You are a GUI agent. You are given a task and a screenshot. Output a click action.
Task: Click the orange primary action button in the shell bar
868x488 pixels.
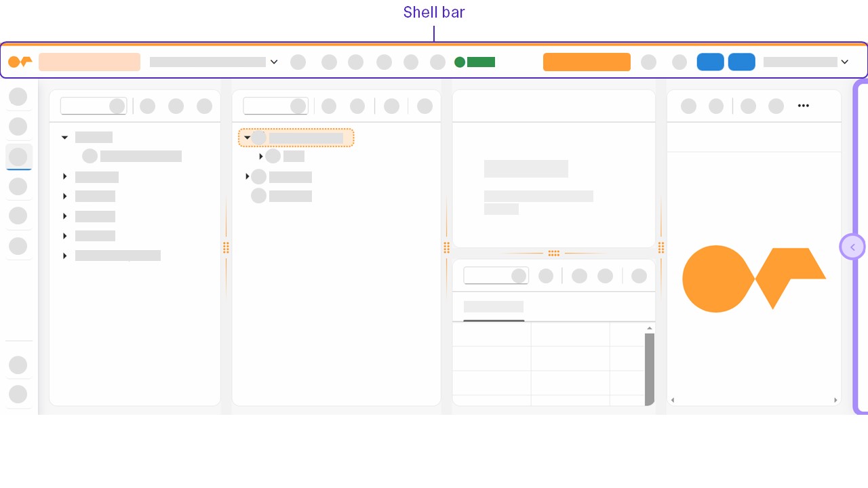click(587, 62)
